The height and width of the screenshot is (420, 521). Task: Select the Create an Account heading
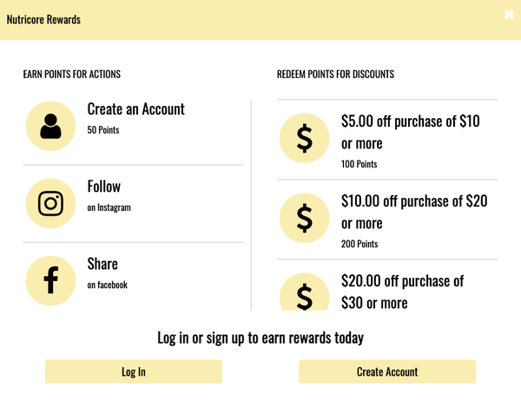(x=135, y=109)
